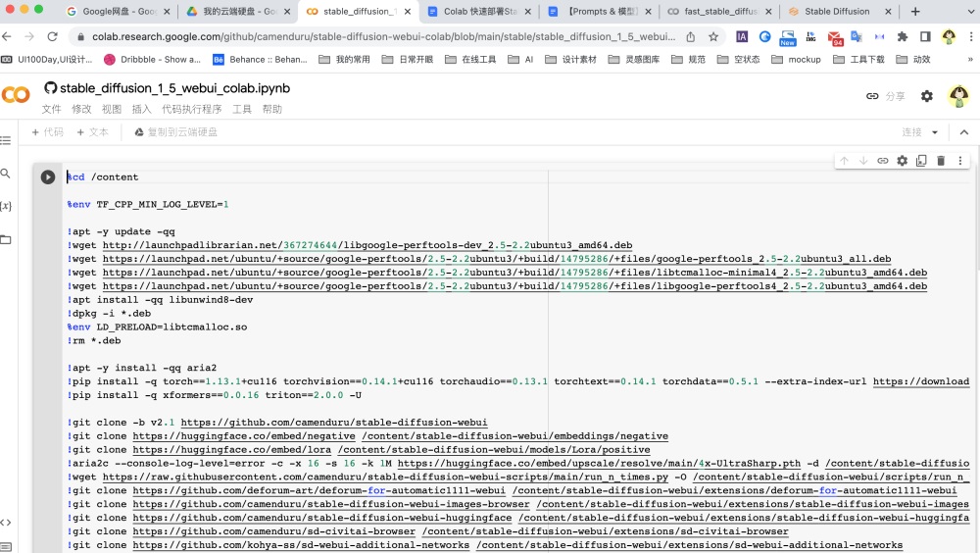Image resolution: width=980 pixels, height=553 pixels.
Task: Open the table of contents sidebar
Action: pyautogui.click(x=6, y=141)
